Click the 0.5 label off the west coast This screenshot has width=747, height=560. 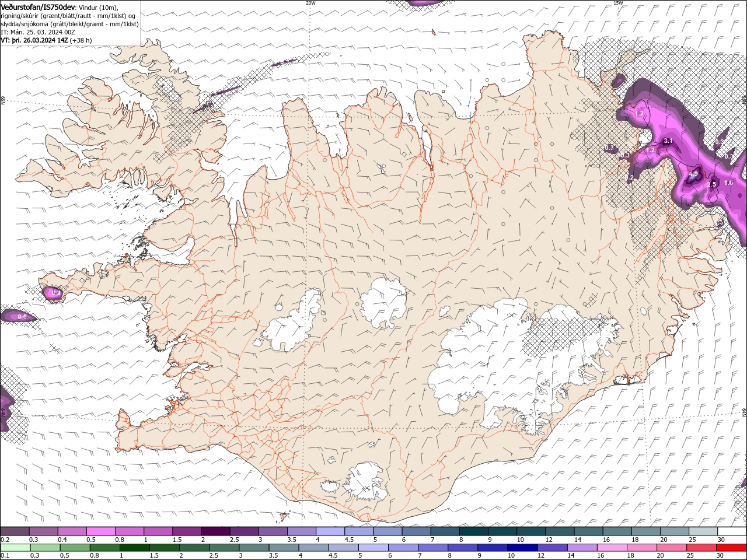pyautogui.click(x=22, y=317)
